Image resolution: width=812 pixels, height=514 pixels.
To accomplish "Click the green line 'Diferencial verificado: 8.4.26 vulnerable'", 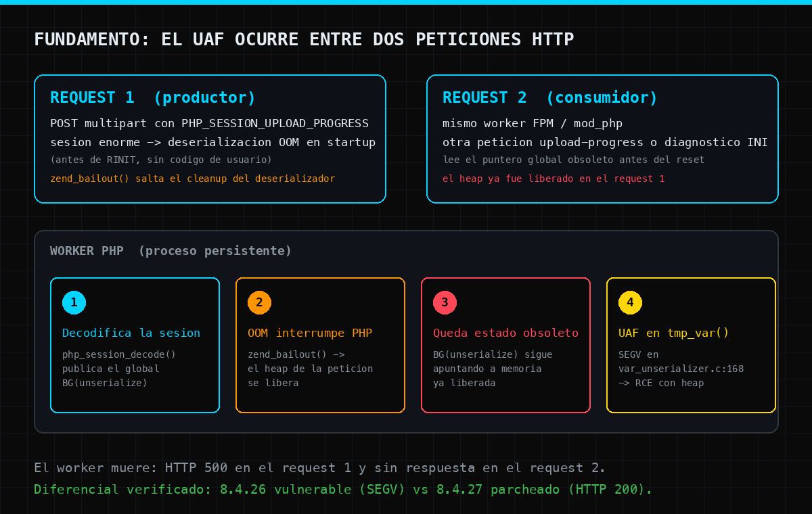I will click(x=343, y=489).
